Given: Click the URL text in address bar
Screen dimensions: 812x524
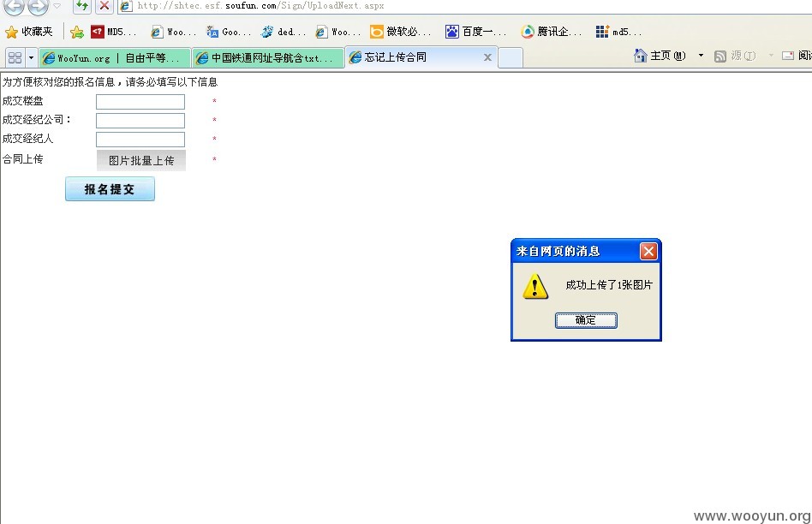Looking at the screenshot, I should click(x=260, y=6).
